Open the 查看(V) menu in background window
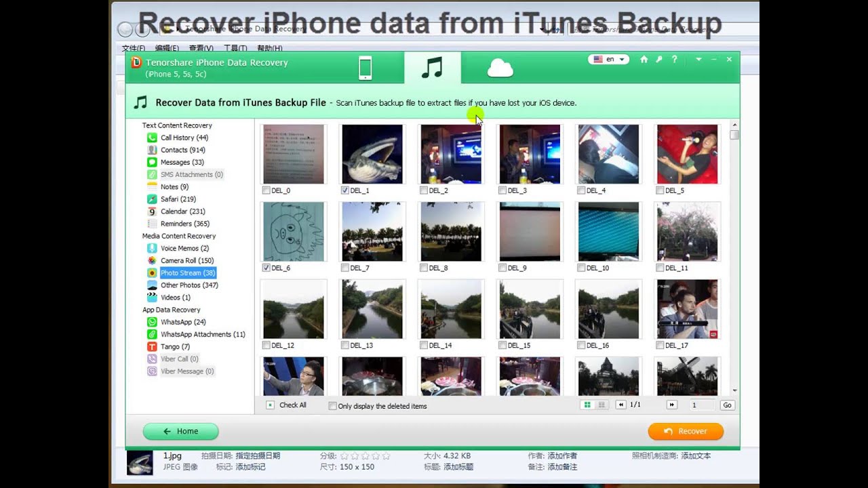This screenshot has height=488, width=868. coord(201,49)
